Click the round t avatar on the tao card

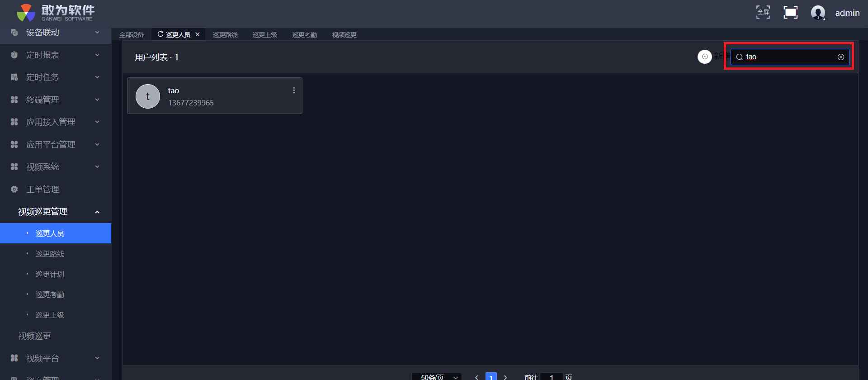point(148,96)
